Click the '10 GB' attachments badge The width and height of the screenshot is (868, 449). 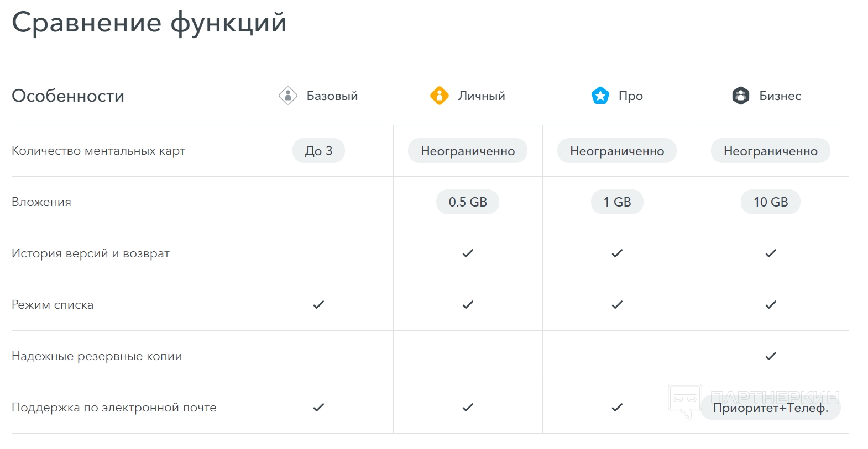770,202
